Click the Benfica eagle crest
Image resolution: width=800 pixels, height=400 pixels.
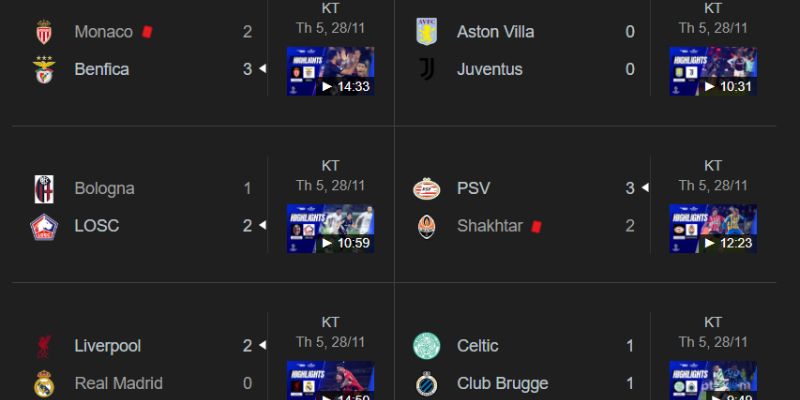click(44, 69)
